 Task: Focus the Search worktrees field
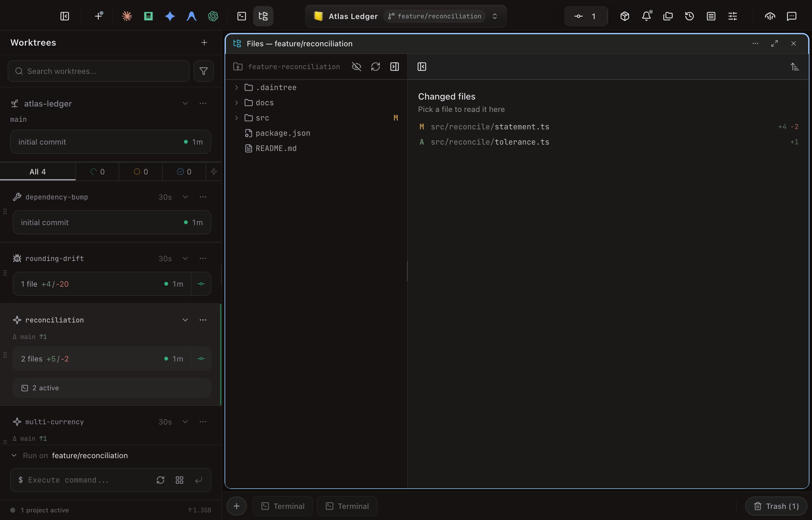[x=98, y=71]
